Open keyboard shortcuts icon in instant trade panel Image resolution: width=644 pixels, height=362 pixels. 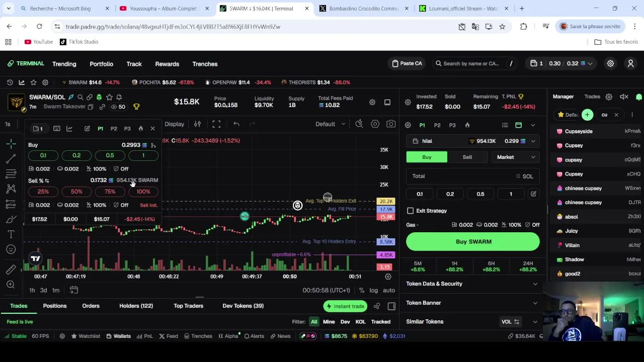click(56, 129)
